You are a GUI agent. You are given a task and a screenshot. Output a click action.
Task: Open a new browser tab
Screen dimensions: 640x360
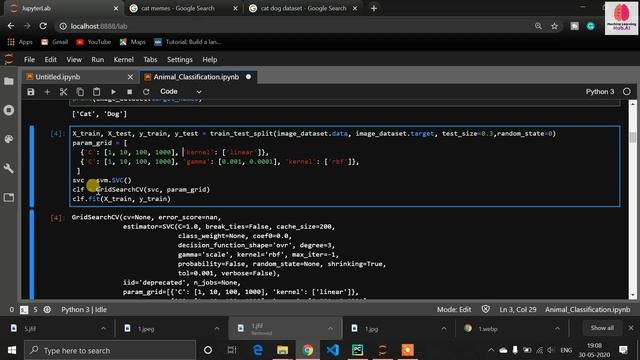374,8
